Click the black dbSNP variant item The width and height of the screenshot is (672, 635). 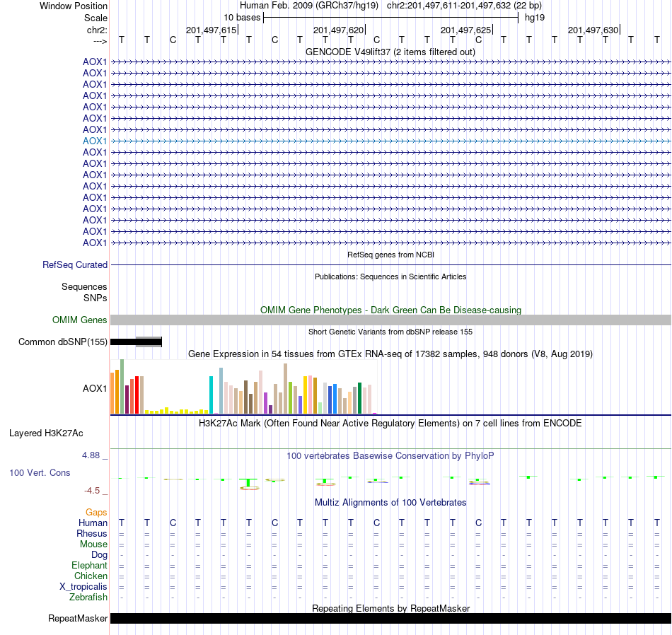[x=136, y=342]
